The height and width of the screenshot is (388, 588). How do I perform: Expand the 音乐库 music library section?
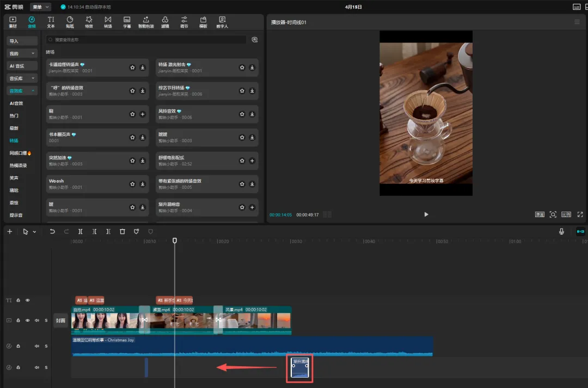point(22,78)
